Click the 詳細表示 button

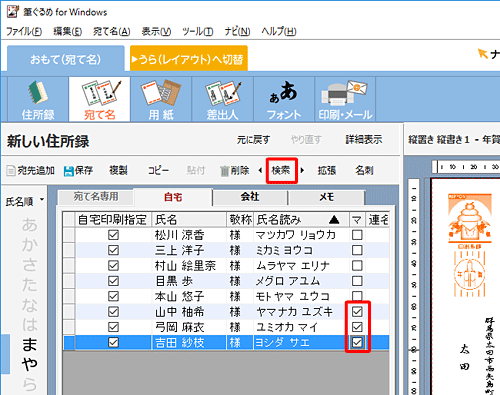[x=364, y=139]
